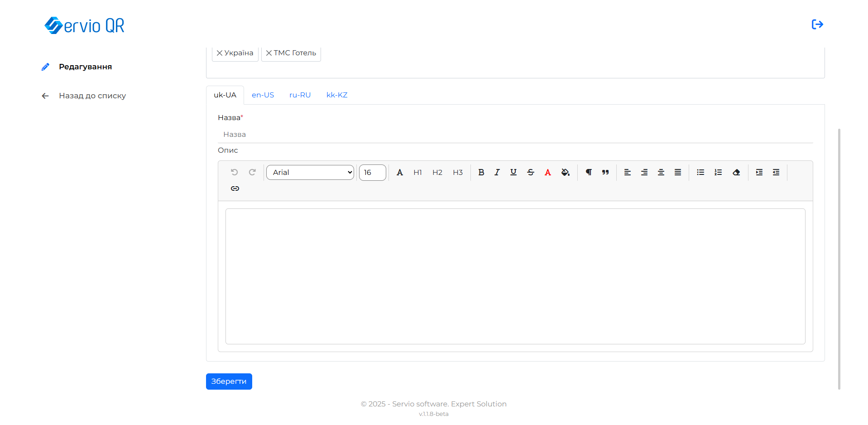The image size is (868, 425).
Task: Remove the ТМС Готель tag
Action: click(269, 53)
